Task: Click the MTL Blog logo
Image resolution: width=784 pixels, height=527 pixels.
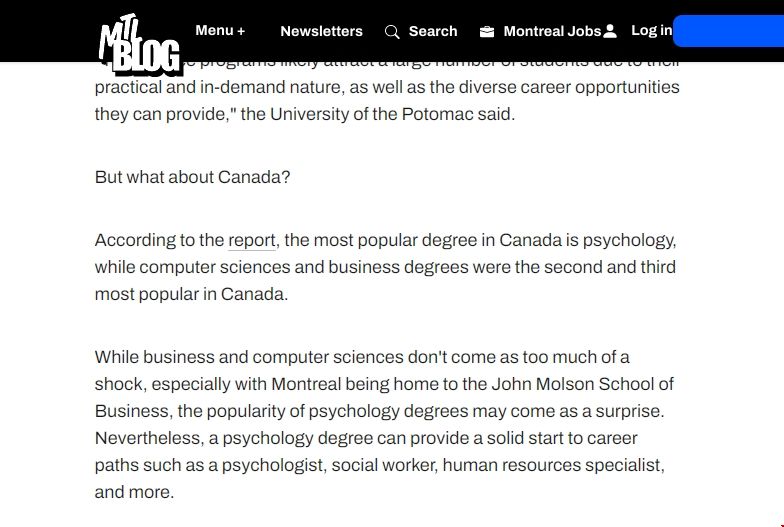Action: [139, 44]
